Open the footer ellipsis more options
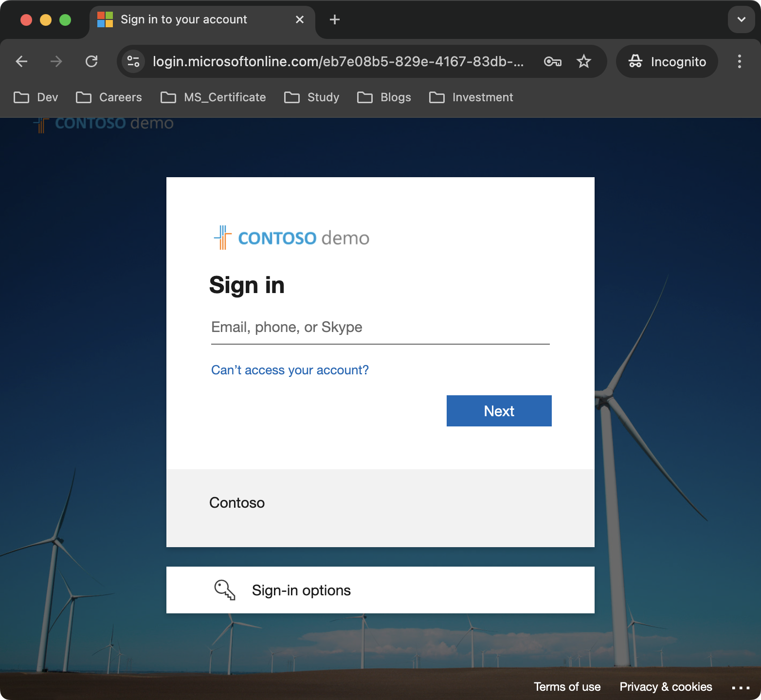This screenshot has width=761, height=700. (741, 687)
